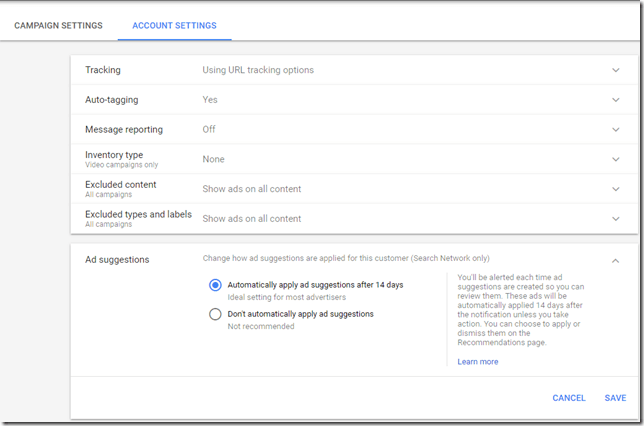Choose Don't automatically apply ad suggestions
This screenshot has width=644, height=426.
pyautogui.click(x=215, y=314)
